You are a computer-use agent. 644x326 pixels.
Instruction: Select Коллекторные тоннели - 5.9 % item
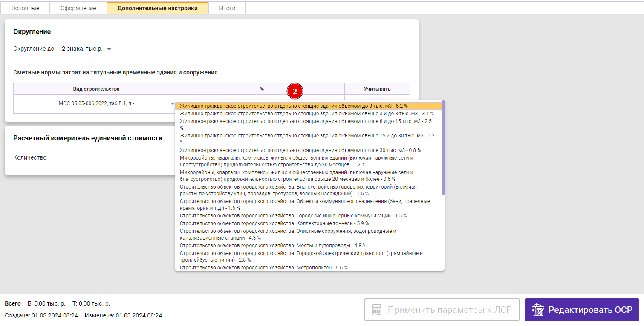coord(274,223)
